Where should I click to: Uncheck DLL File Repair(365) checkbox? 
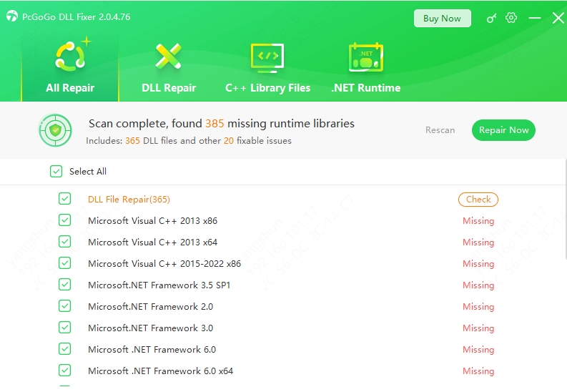(x=65, y=199)
